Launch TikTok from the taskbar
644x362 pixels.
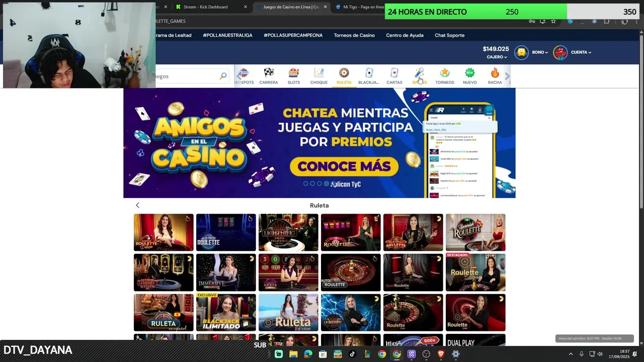pyautogui.click(x=352, y=354)
